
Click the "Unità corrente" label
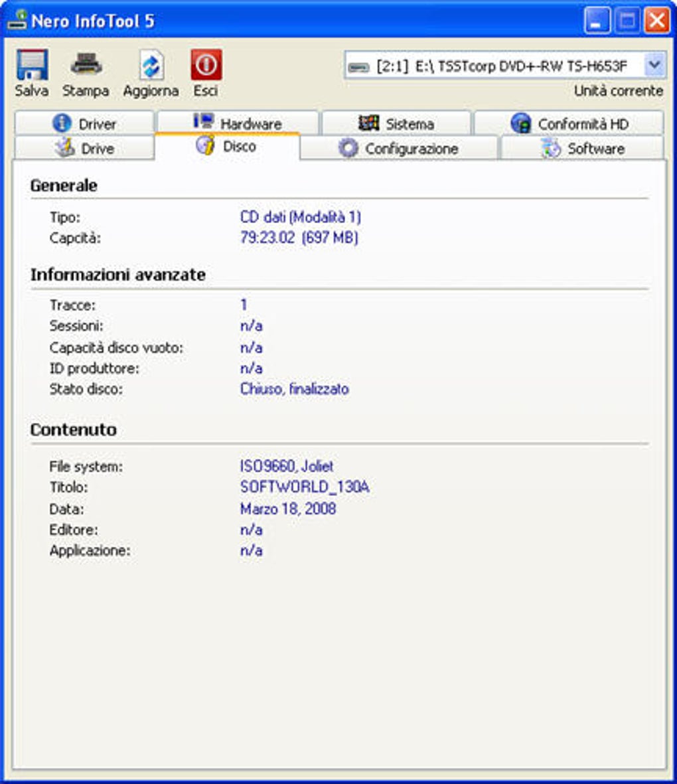pos(619,91)
